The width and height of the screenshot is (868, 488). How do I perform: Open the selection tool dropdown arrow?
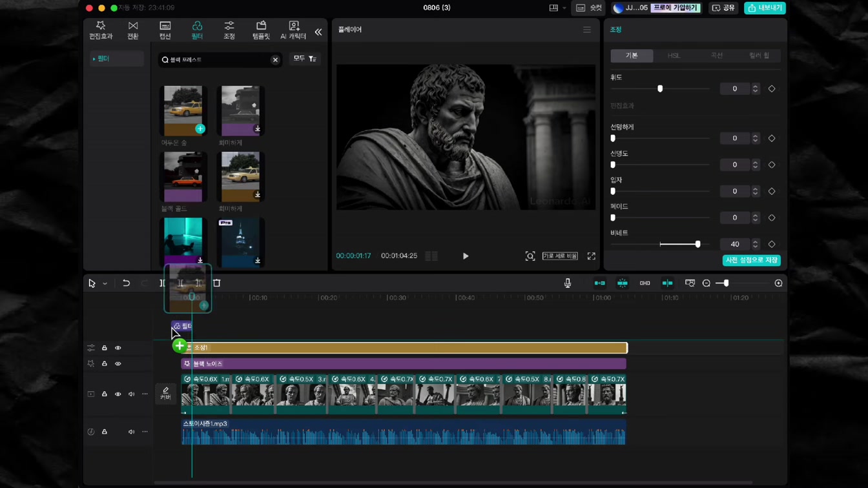(105, 284)
